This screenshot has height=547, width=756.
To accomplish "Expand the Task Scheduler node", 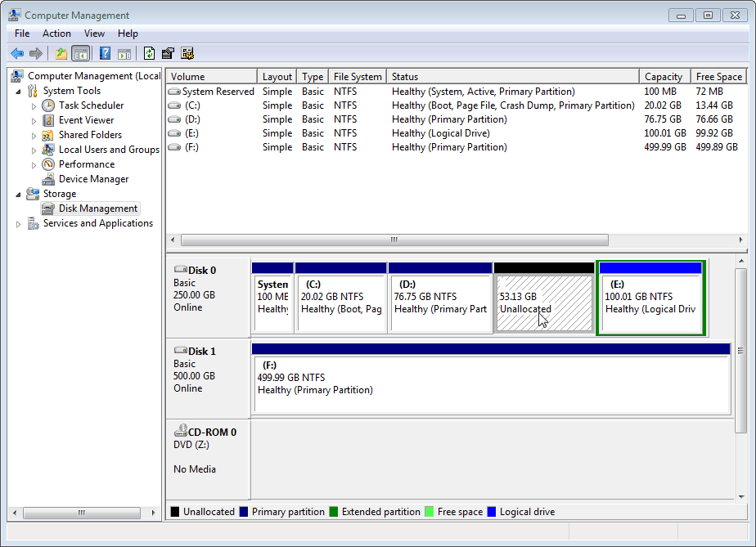I will pos(34,106).
